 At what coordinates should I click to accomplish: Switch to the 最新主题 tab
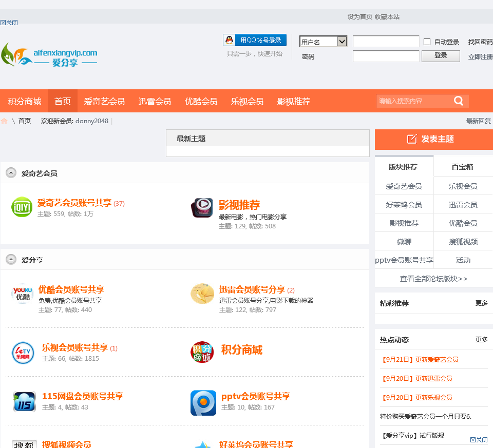(191, 139)
